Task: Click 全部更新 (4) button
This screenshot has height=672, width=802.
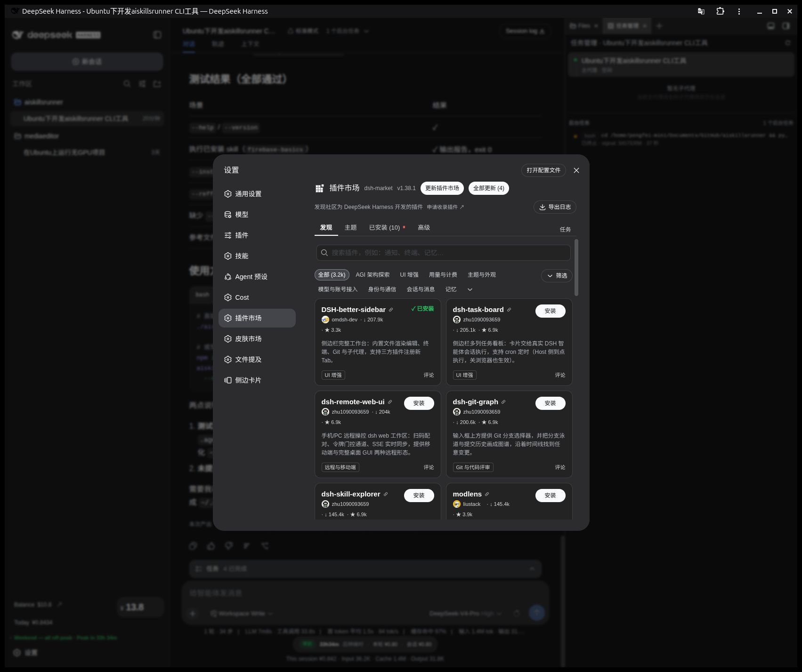Action: pyautogui.click(x=488, y=188)
